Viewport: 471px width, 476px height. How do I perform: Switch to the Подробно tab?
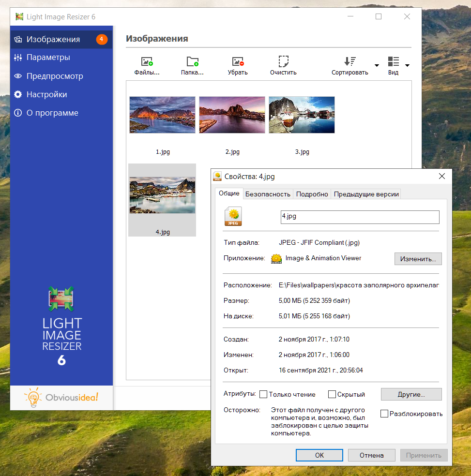312,194
